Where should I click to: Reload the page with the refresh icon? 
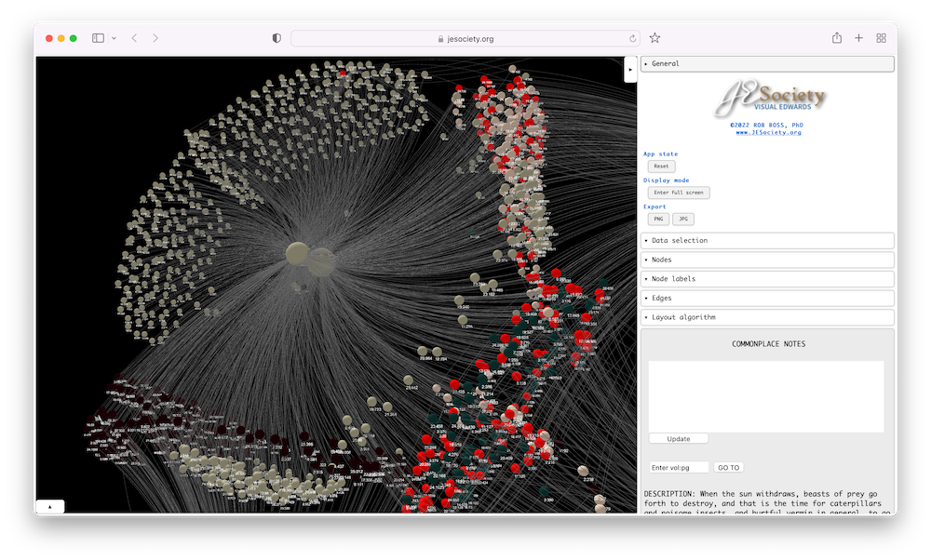pyautogui.click(x=632, y=38)
